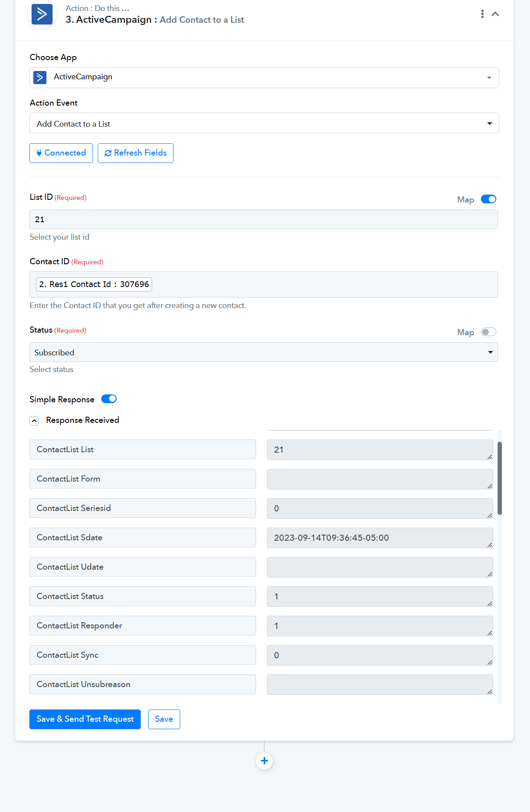The image size is (530, 812).
Task: Click the Res1 Contact Id mapped tag
Action: pyautogui.click(x=94, y=284)
